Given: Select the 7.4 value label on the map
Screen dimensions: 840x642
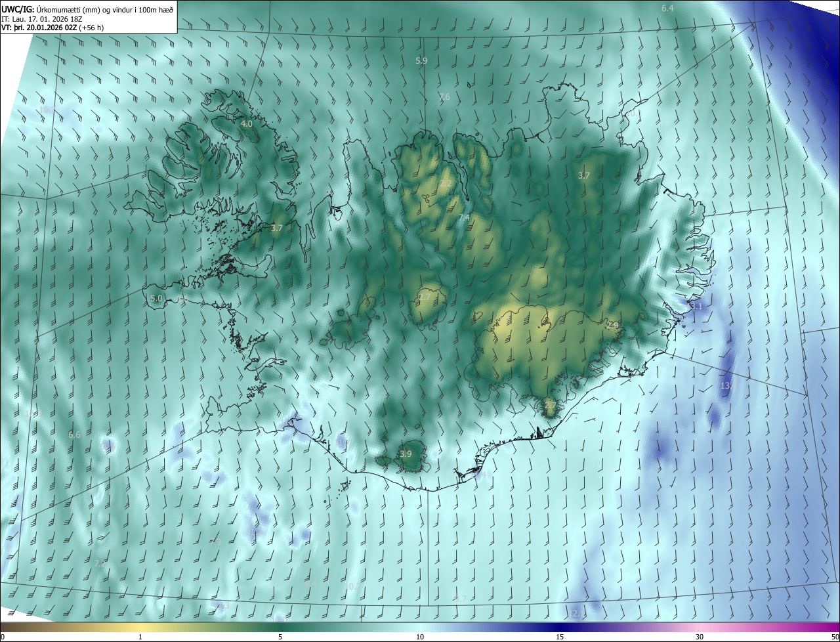Looking at the screenshot, I should pyautogui.click(x=464, y=217).
